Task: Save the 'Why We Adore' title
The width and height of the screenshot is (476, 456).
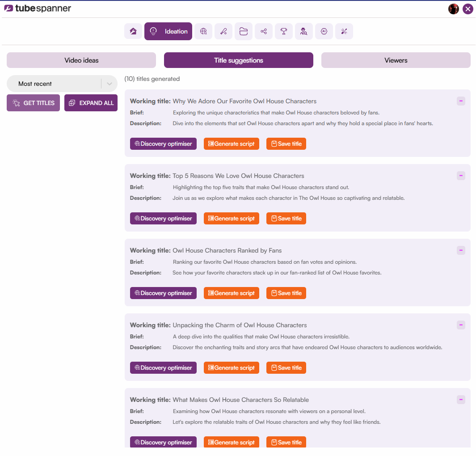Action: coord(286,144)
